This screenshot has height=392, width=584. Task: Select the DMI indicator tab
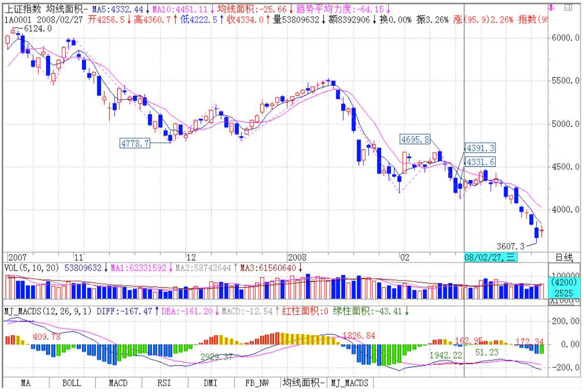tap(211, 383)
